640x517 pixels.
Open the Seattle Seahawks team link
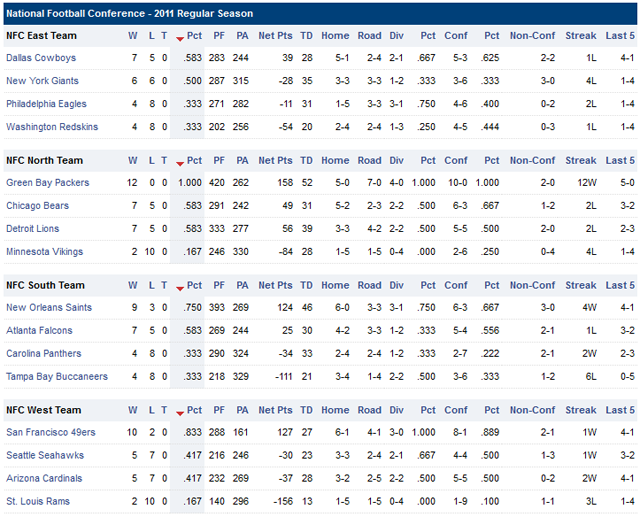tap(45, 455)
